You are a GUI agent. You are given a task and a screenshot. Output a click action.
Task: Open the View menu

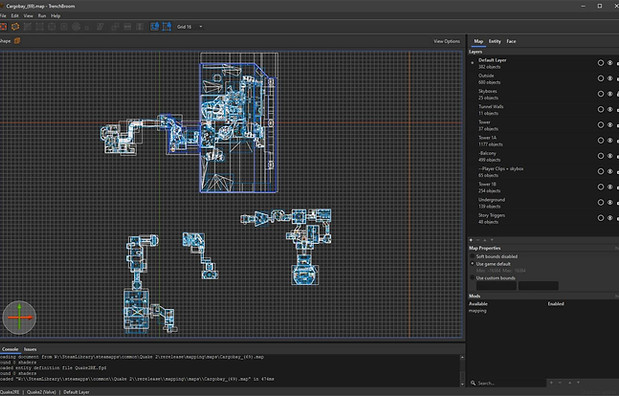pyautogui.click(x=28, y=16)
